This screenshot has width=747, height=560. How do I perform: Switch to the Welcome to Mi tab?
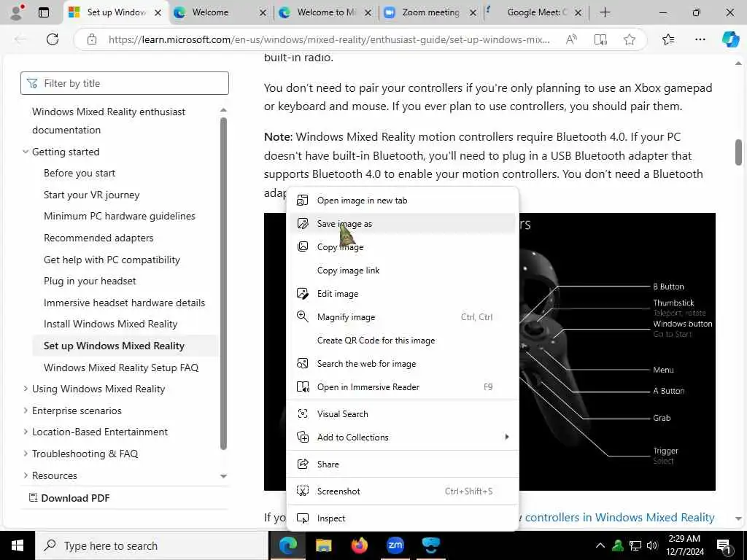[x=326, y=12]
